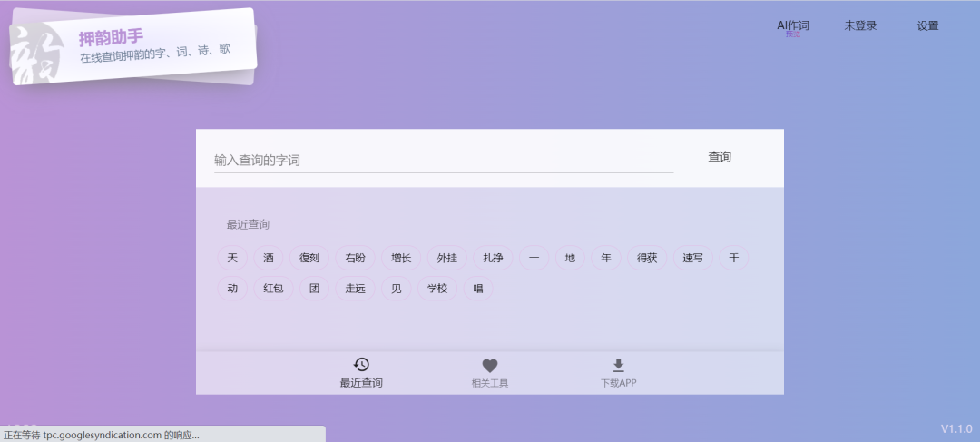
Task: Select the 最近查询 history clock icon
Action: (x=361, y=365)
